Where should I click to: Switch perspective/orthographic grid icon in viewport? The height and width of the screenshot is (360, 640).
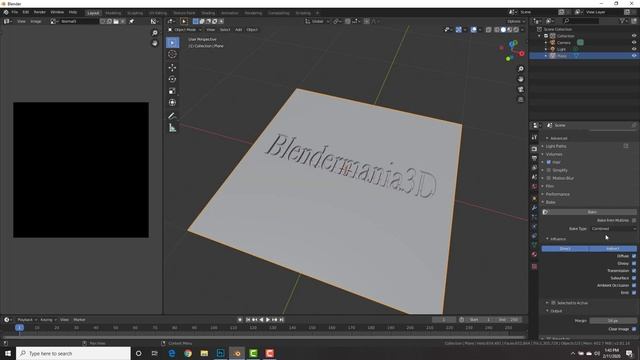tap(521, 99)
